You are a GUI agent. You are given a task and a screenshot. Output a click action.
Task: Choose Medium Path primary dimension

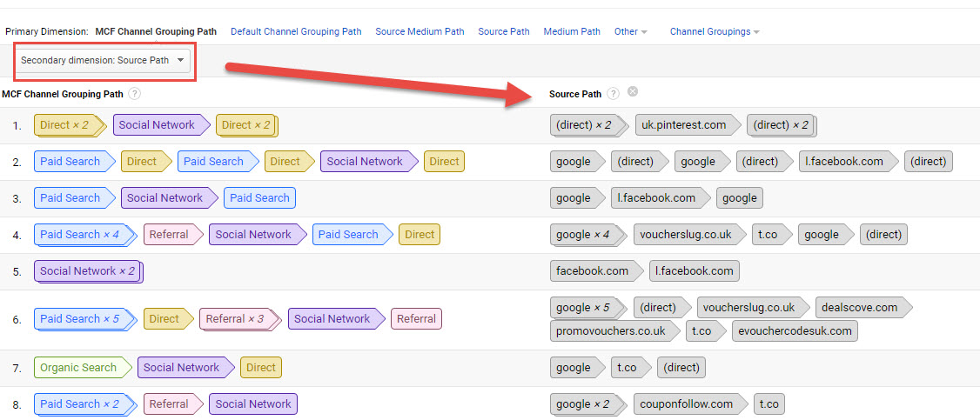pyautogui.click(x=571, y=31)
